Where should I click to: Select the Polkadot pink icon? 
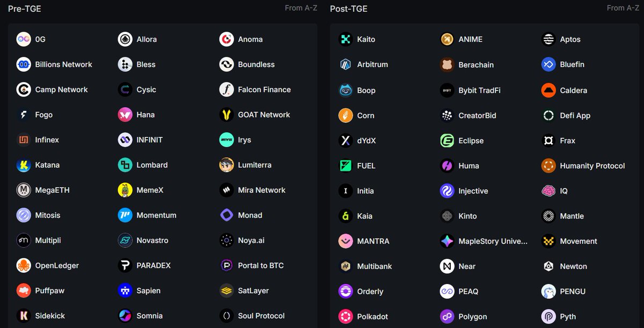click(346, 316)
